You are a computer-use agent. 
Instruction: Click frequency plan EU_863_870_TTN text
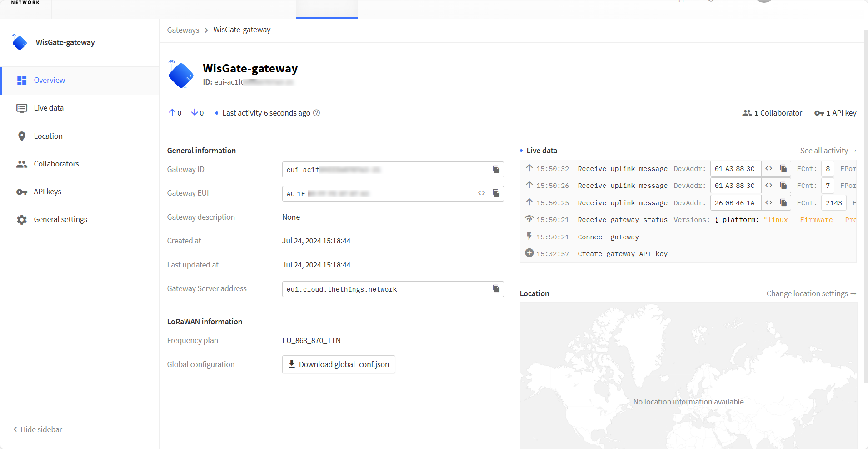click(x=311, y=340)
